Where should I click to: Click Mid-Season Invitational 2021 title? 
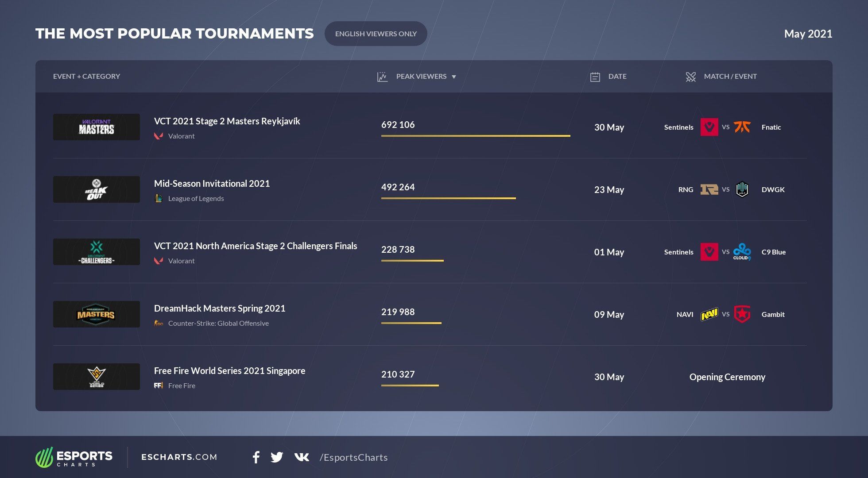pos(212,184)
